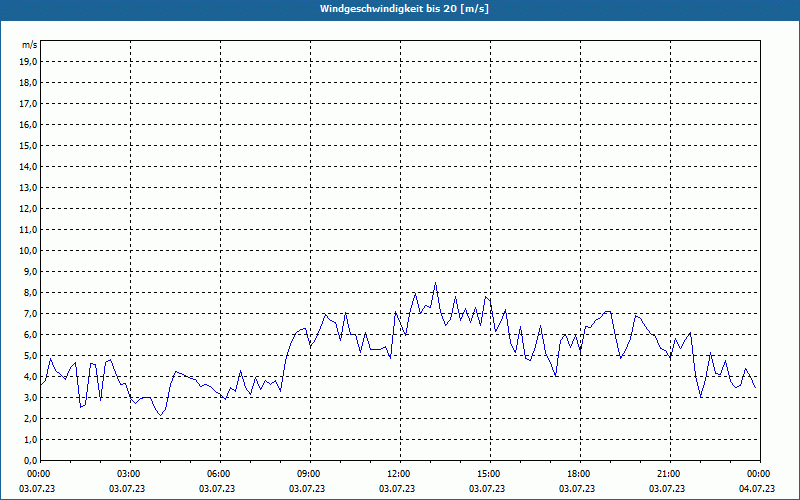800x500 pixels.
Task: Click the "9,0" y-axis label
Action: pyautogui.click(x=31, y=271)
